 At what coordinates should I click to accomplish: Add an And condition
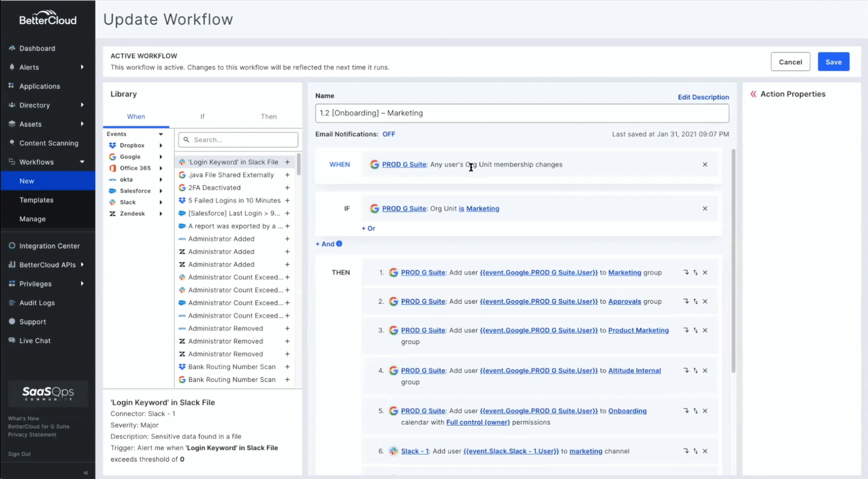point(325,244)
